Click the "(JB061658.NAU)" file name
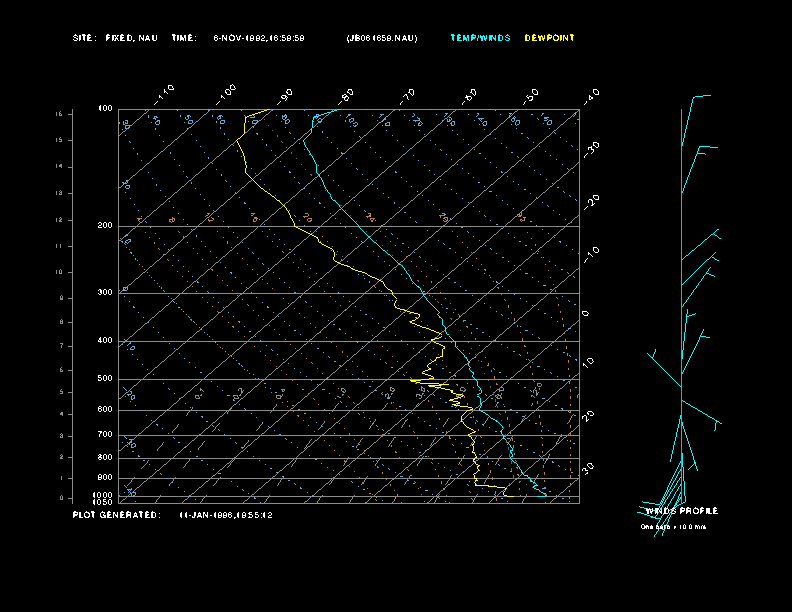 click(x=382, y=38)
